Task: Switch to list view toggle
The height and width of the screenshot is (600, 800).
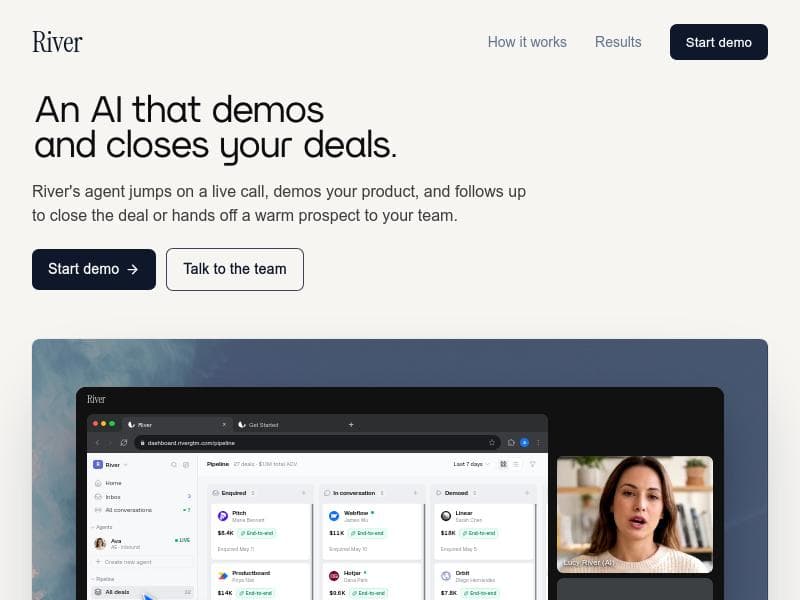Action: pos(516,464)
